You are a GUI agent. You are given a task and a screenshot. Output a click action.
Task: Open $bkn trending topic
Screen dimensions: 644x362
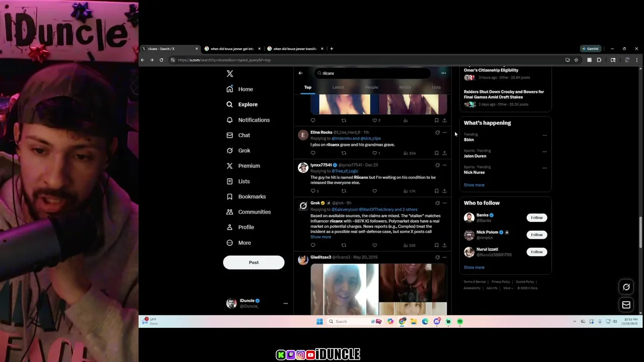click(469, 140)
